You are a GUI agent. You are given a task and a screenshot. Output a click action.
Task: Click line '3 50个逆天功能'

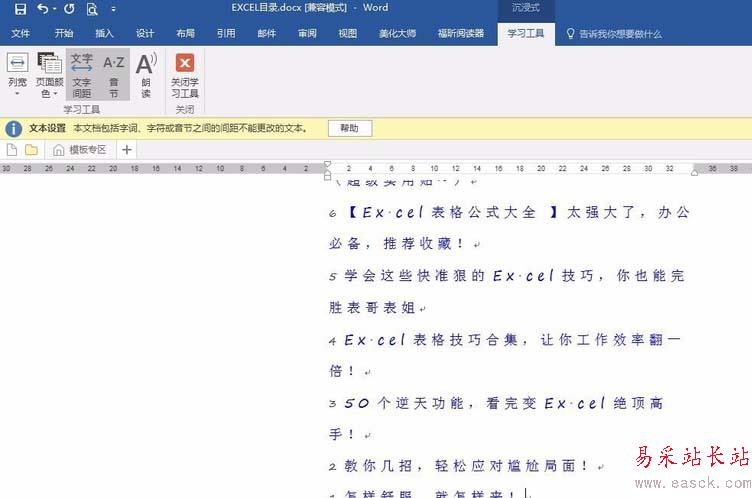[x=496, y=403]
